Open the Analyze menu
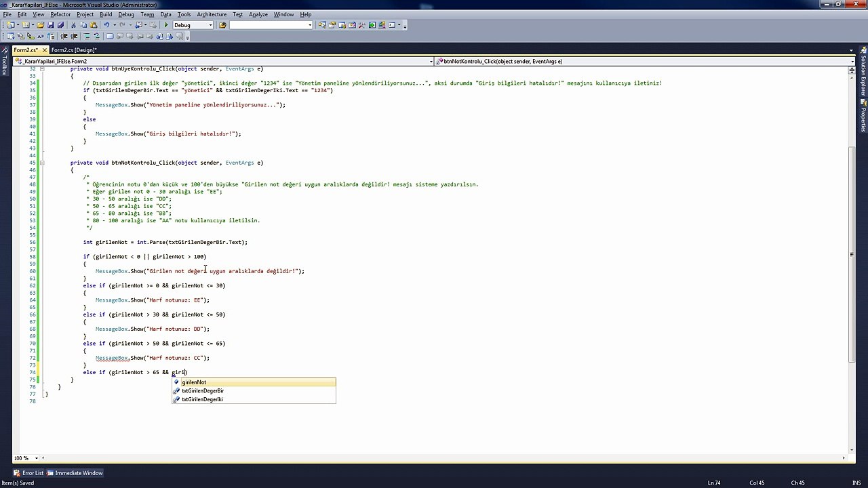The image size is (868, 488). tap(258, 14)
